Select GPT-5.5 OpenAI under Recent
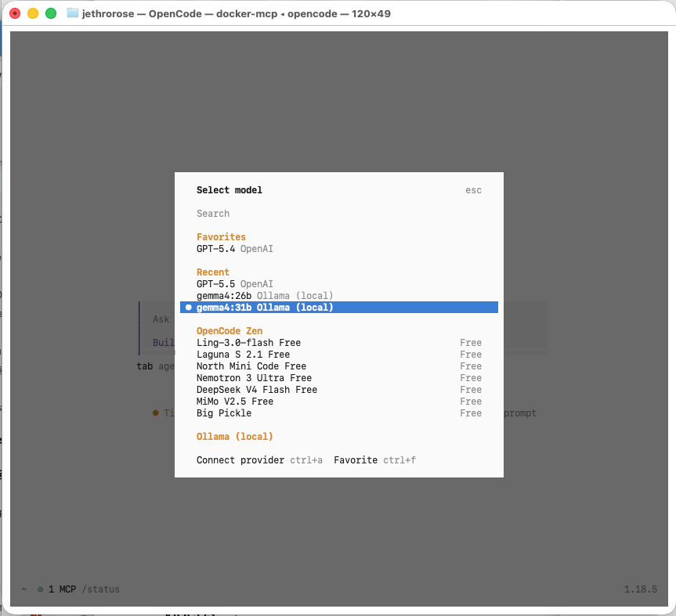The height and width of the screenshot is (616, 676). [x=339, y=284]
